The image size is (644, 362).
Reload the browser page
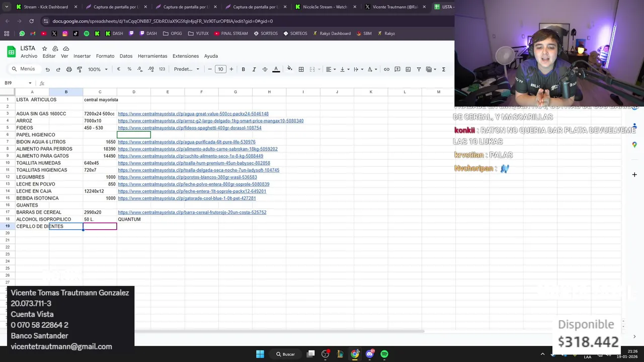(31, 21)
